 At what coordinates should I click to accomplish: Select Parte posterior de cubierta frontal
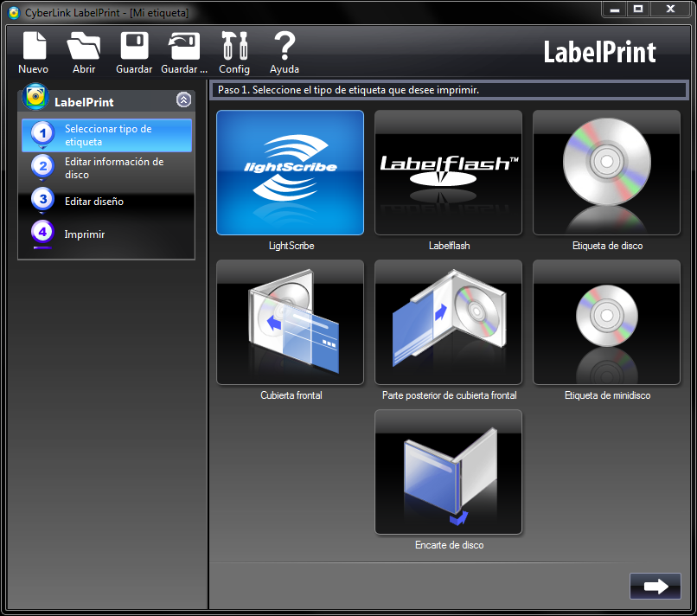pos(448,322)
